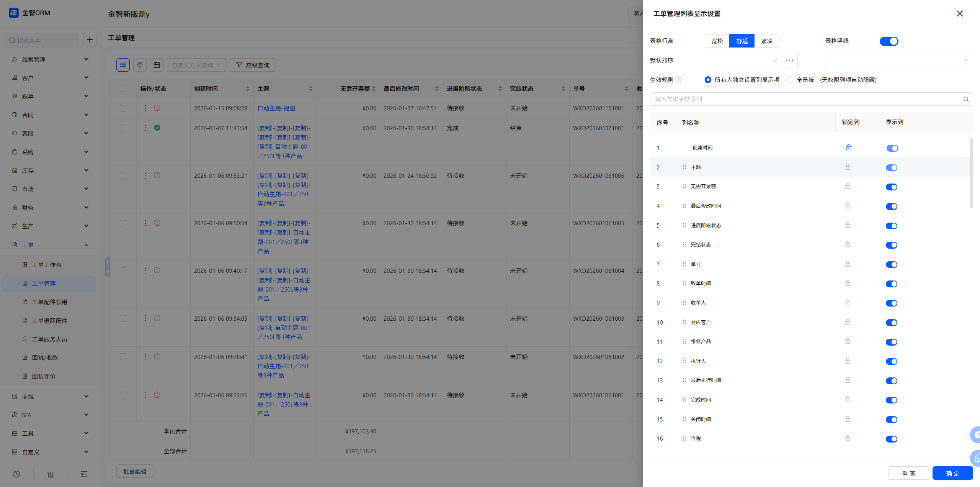Click help icon next to 生效规则

(x=679, y=80)
